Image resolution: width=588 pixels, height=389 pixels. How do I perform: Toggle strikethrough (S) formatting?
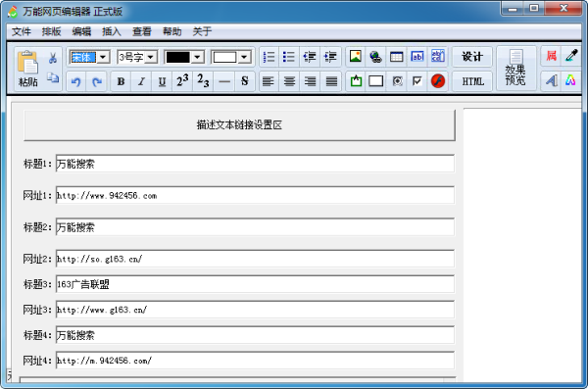[x=244, y=81]
